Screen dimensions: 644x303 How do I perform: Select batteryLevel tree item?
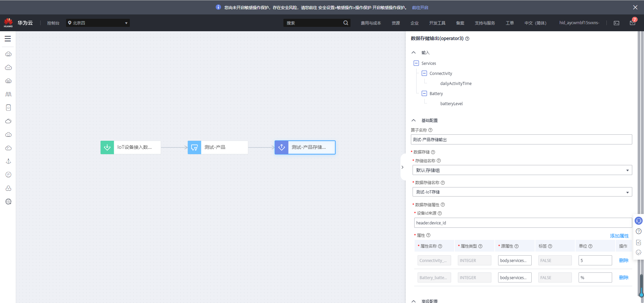click(x=451, y=103)
